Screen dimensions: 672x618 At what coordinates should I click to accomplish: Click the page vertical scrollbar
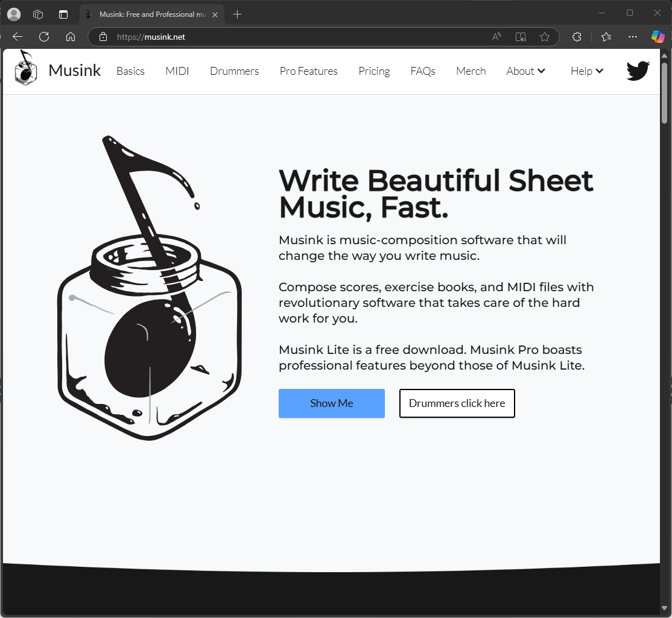[664, 301]
